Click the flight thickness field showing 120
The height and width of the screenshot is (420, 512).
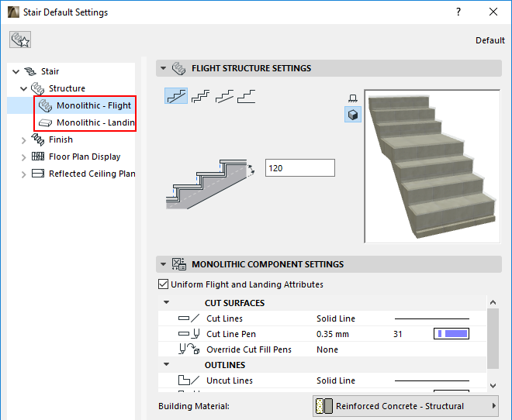[x=299, y=167]
